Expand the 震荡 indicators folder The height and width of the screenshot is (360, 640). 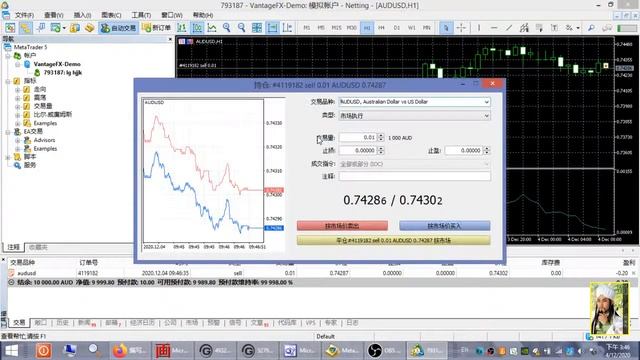click(x=18, y=98)
